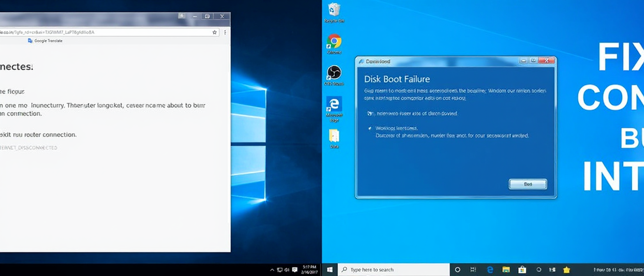Image resolution: width=644 pixels, height=276 pixels.
Task: Open the notification center icon in the tray
Action: click(294, 270)
